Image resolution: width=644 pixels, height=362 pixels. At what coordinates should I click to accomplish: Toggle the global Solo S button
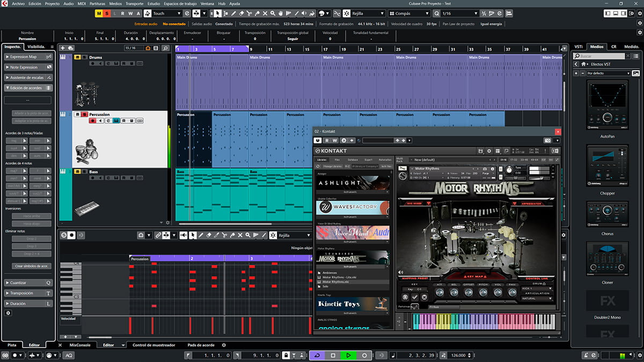point(107,13)
